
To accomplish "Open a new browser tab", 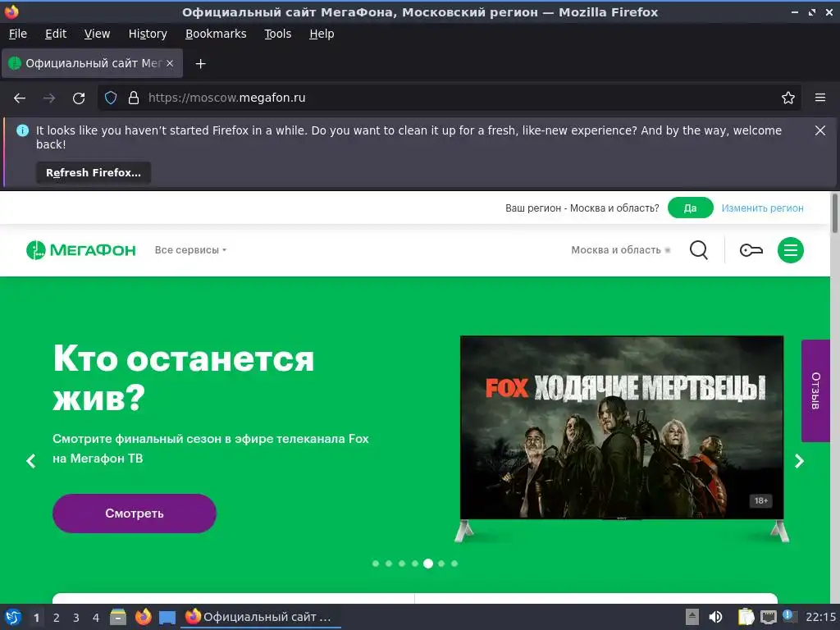I will pos(200,64).
